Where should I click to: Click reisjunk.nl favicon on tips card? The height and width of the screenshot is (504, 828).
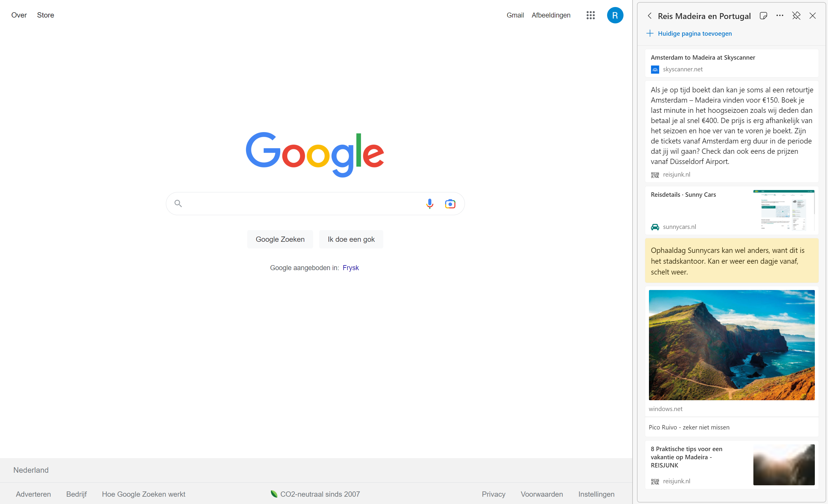pyautogui.click(x=655, y=481)
